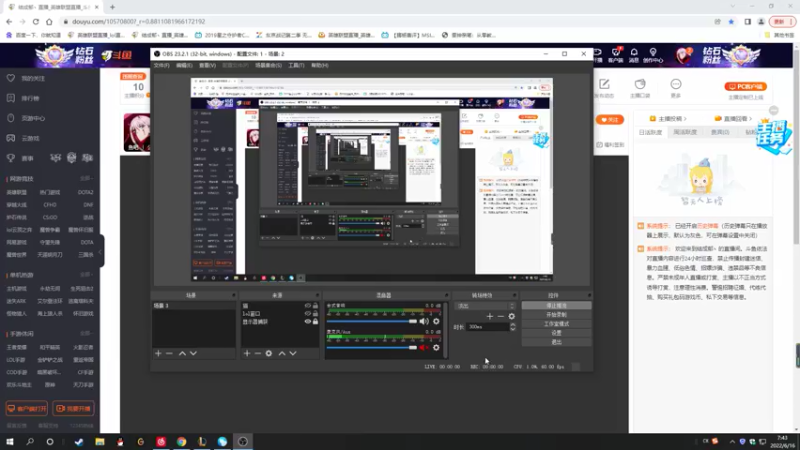This screenshot has width=800, height=450.
Task: Pop out the Scenes dock via its header icon
Action: point(234,295)
